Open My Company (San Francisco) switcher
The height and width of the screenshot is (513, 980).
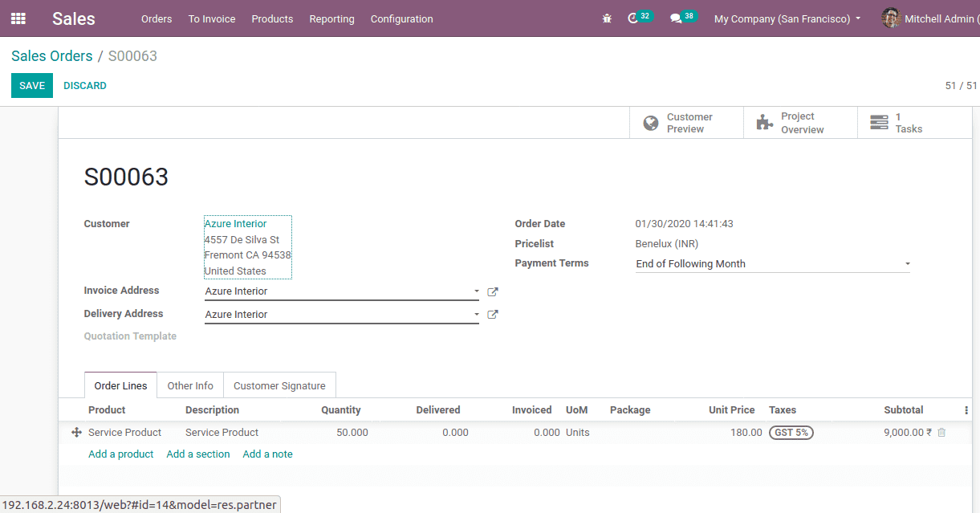pyautogui.click(x=787, y=18)
